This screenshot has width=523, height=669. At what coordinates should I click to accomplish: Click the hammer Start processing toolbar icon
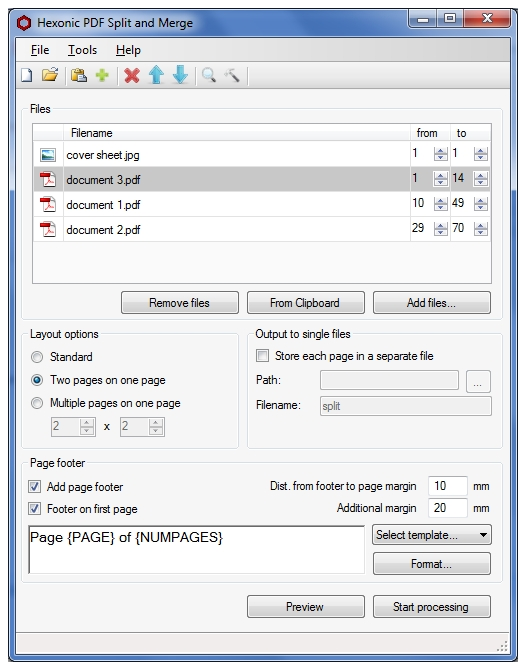click(232, 76)
